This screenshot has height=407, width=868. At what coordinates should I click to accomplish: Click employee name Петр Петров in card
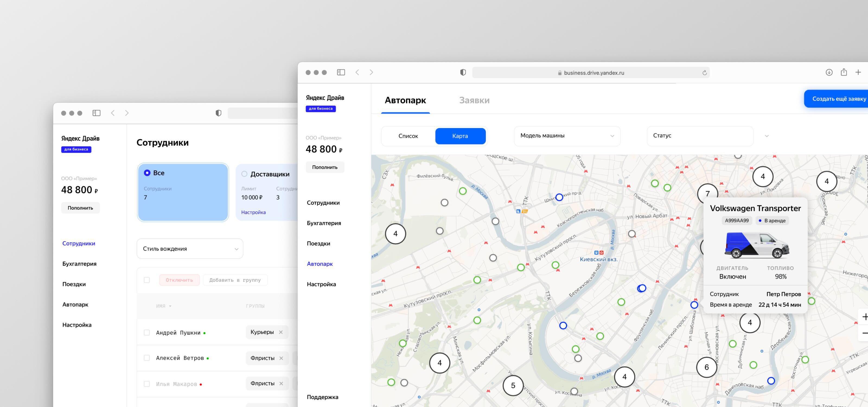783,294
